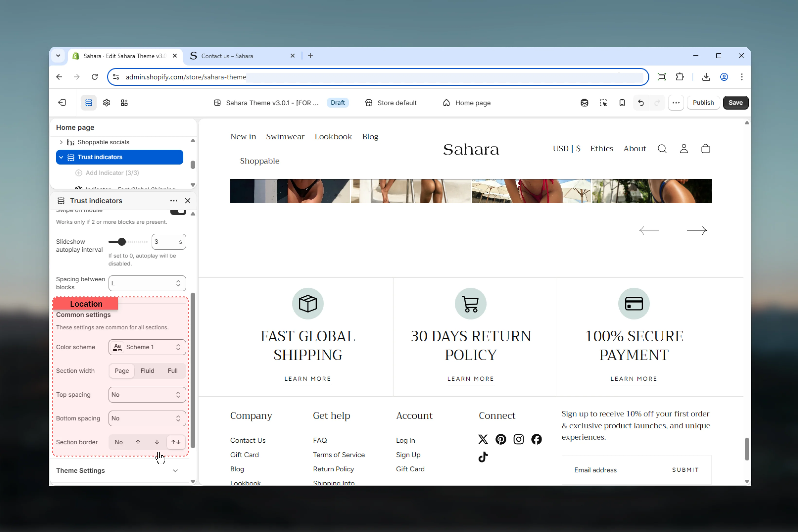Open the TikTok social link
This screenshot has width=798, height=532.
[x=483, y=457]
